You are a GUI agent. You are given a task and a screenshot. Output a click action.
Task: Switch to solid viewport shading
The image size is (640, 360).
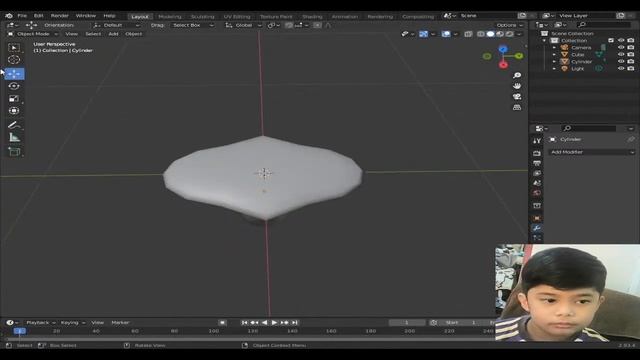coord(490,34)
